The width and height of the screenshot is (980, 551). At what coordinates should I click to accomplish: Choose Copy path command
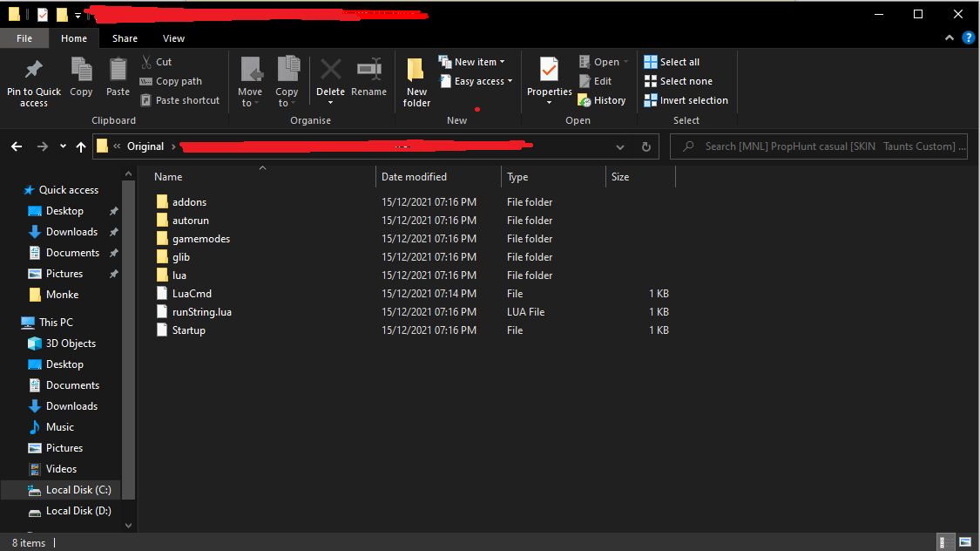click(x=172, y=81)
